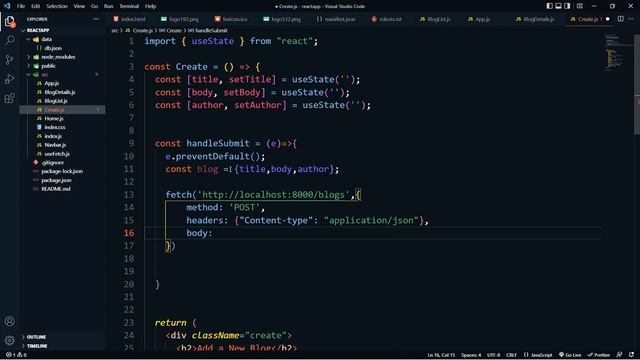This screenshot has width=640, height=360.
Task: Open the Accounts icon in the activity bar
Action: pos(10,321)
